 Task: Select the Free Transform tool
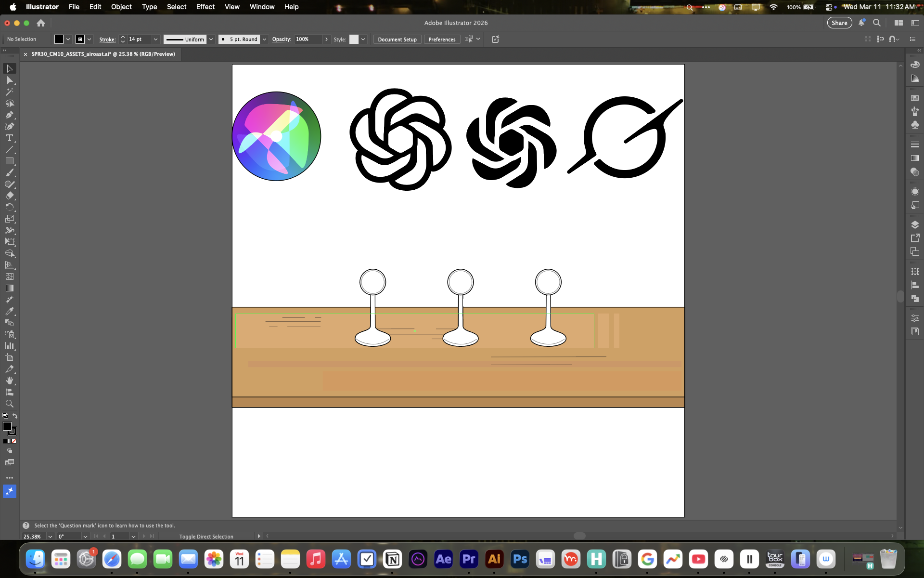click(x=10, y=242)
